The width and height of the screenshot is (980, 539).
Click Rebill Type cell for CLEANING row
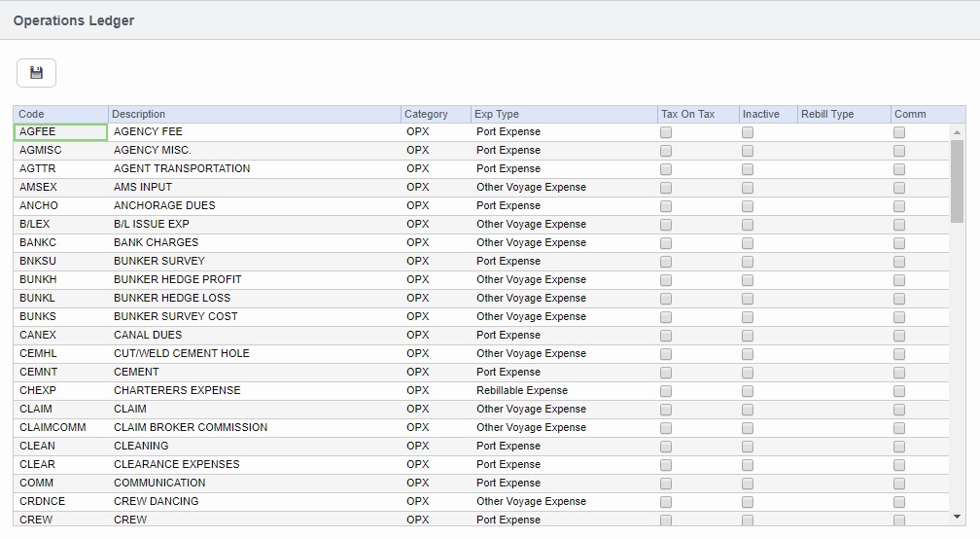pyautogui.click(x=843, y=447)
